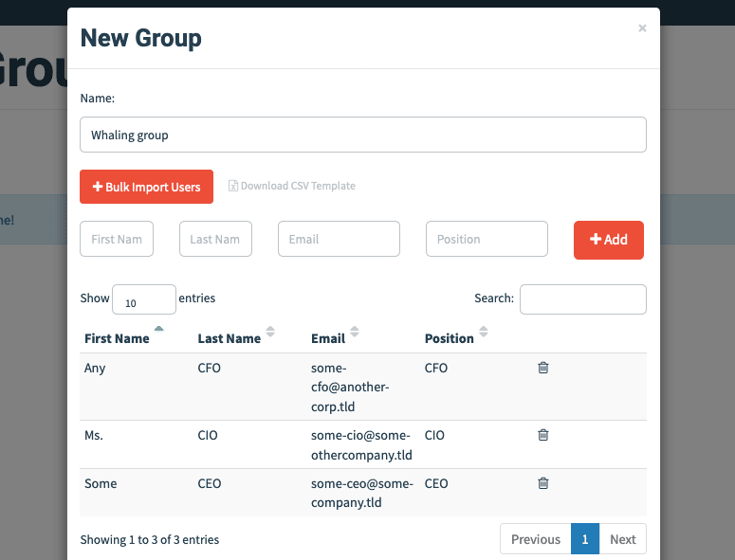The width and height of the screenshot is (735, 560).
Task: Sort by Last Name column arrows
Action: (270, 332)
